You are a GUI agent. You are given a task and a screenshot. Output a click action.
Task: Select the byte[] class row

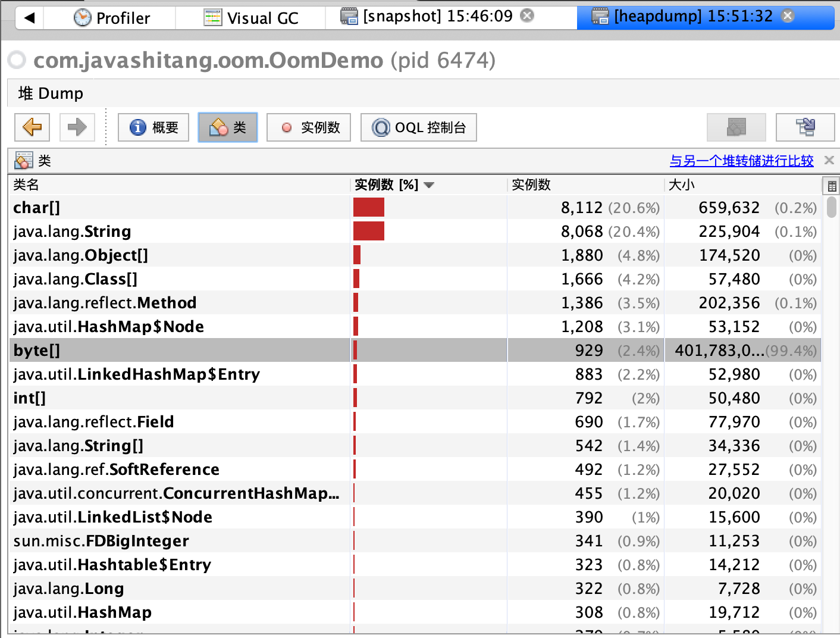pyautogui.click(x=415, y=350)
